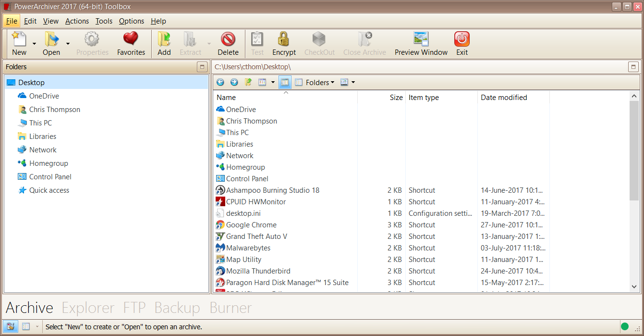Screen dimensions: 644x336
Task: Expand the Open button dropdown arrow
Action: point(68,43)
